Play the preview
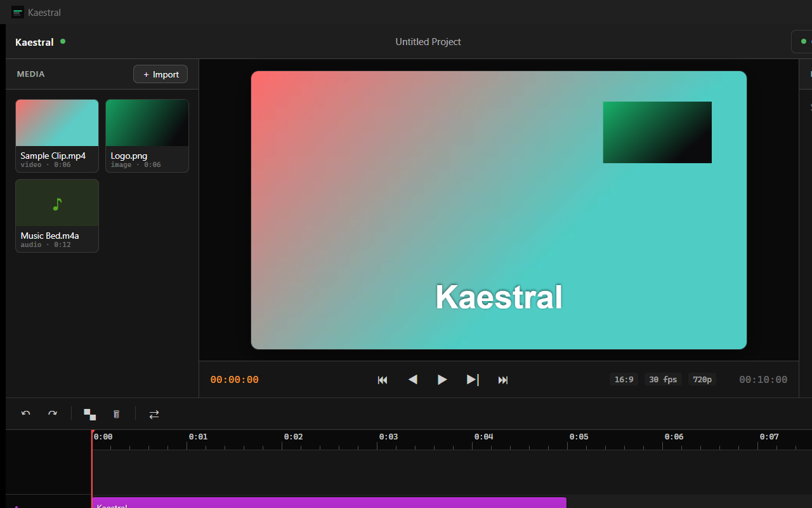The height and width of the screenshot is (508, 812). click(x=442, y=380)
